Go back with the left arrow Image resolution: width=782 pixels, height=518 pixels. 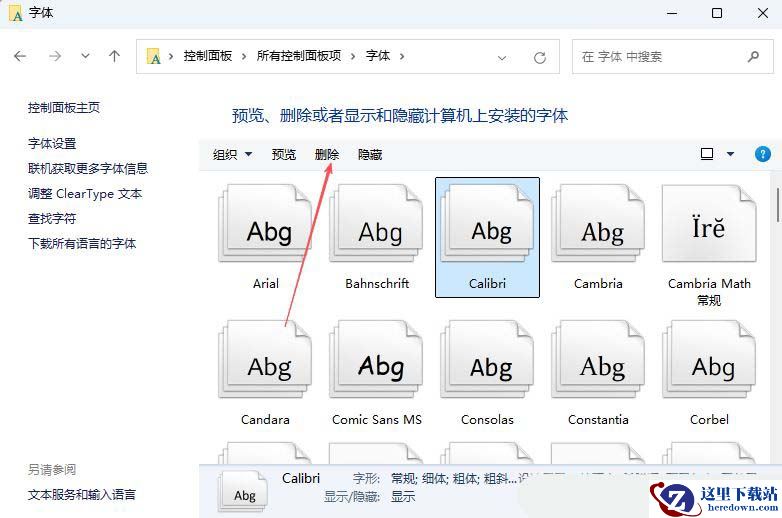click(20, 56)
